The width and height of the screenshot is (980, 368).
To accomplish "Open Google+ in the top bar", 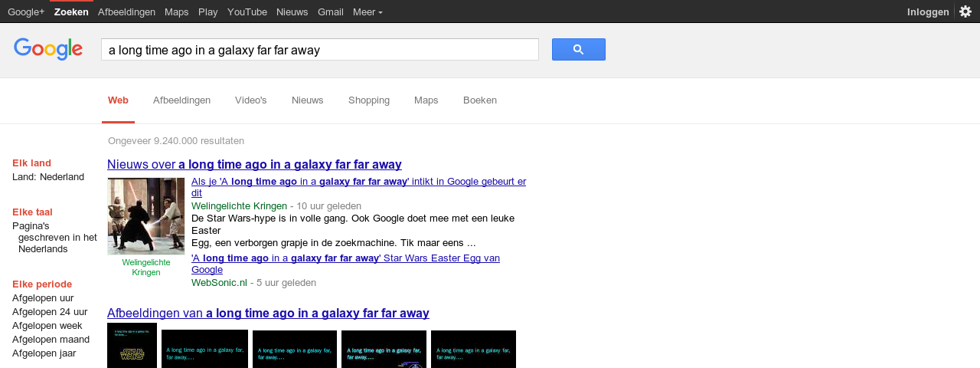I will (x=26, y=11).
